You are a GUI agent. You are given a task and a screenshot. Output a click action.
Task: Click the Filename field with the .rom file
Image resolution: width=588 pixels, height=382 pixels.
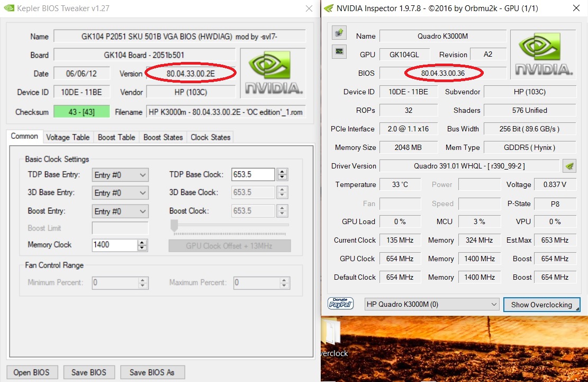tap(226, 112)
